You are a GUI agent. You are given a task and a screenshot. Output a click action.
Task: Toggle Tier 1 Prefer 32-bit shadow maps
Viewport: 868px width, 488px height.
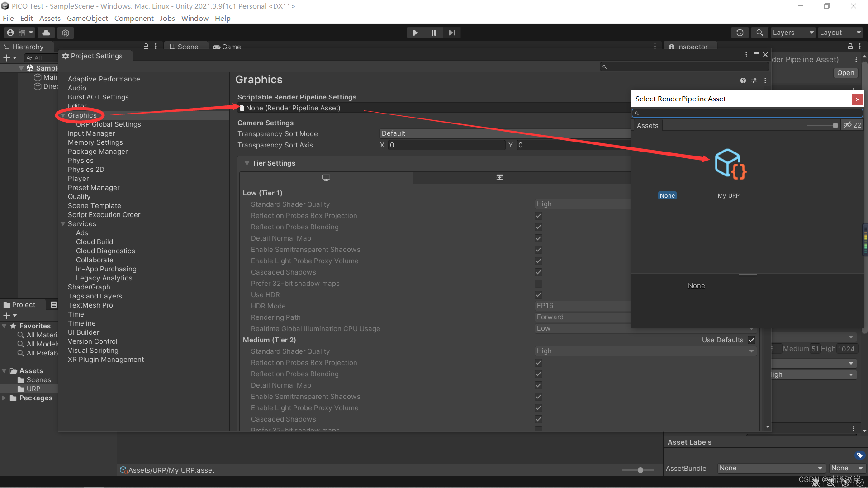coord(538,284)
